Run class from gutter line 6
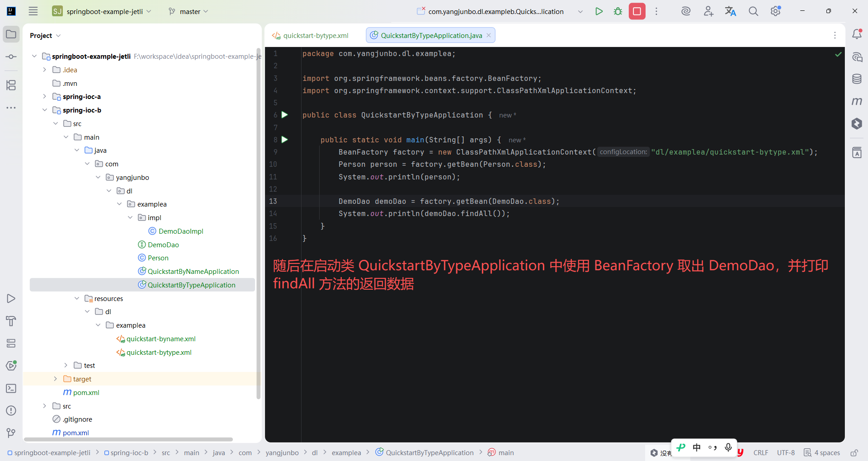This screenshot has height=461, width=868. pyautogui.click(x=285, y=115)
